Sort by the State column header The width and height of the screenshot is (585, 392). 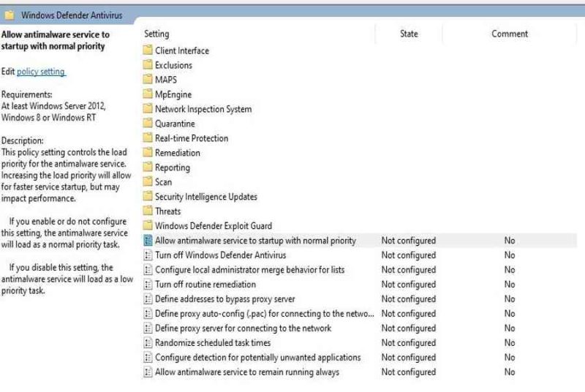point(409,34)
